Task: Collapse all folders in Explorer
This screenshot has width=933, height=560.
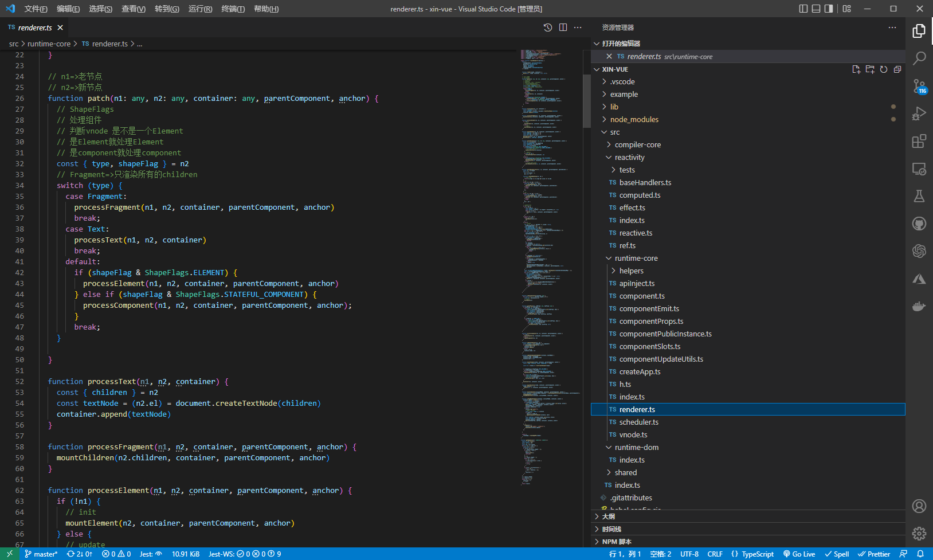Action: pyautogui.click(x=897, y=69)
